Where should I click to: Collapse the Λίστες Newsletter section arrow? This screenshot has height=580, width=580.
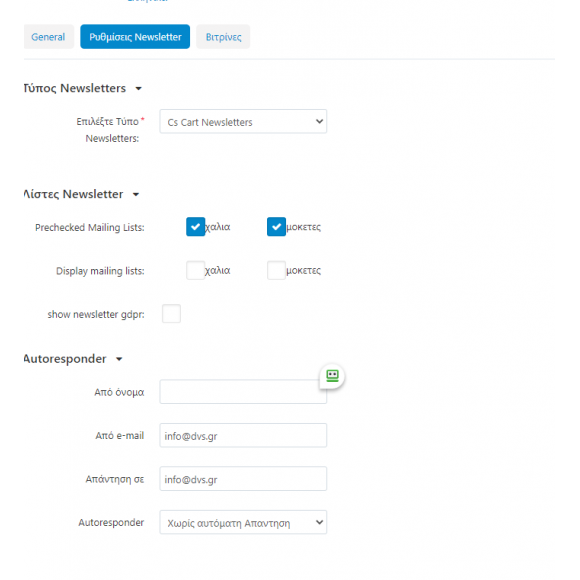point(136,195)
